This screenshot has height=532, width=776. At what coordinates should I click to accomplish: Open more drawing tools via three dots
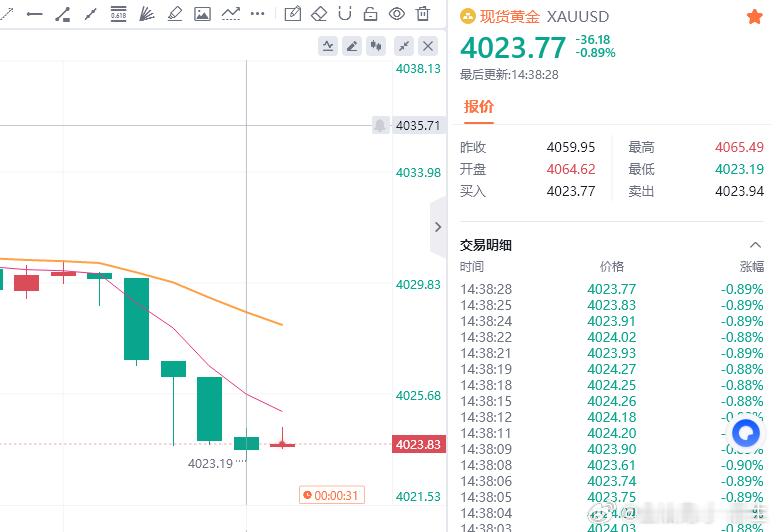257,14
